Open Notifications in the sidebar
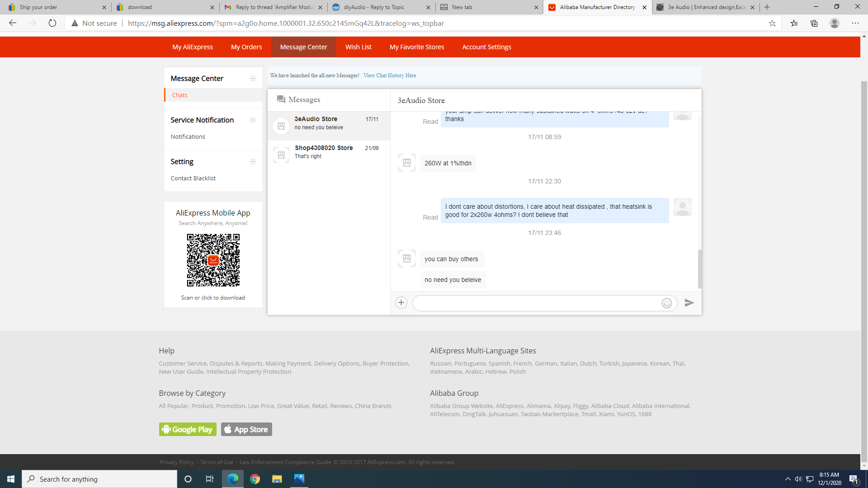 coord(188,137)
